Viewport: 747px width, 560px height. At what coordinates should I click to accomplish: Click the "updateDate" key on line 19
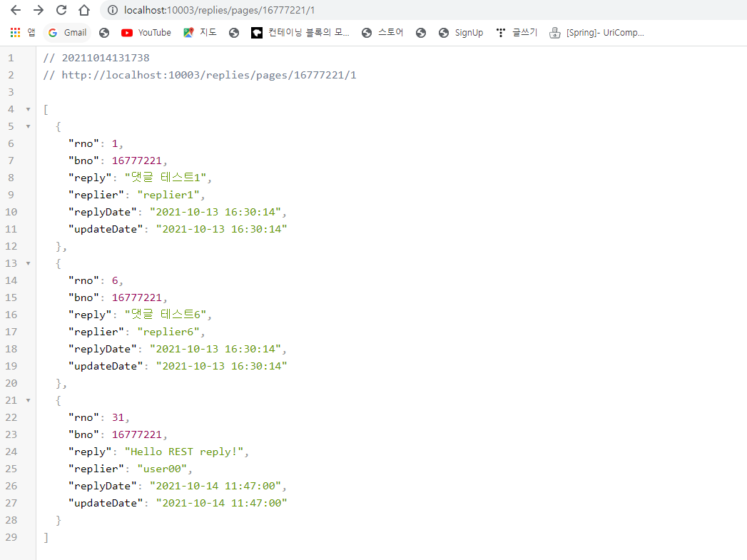pyautogui.click(x=106, y=367)
